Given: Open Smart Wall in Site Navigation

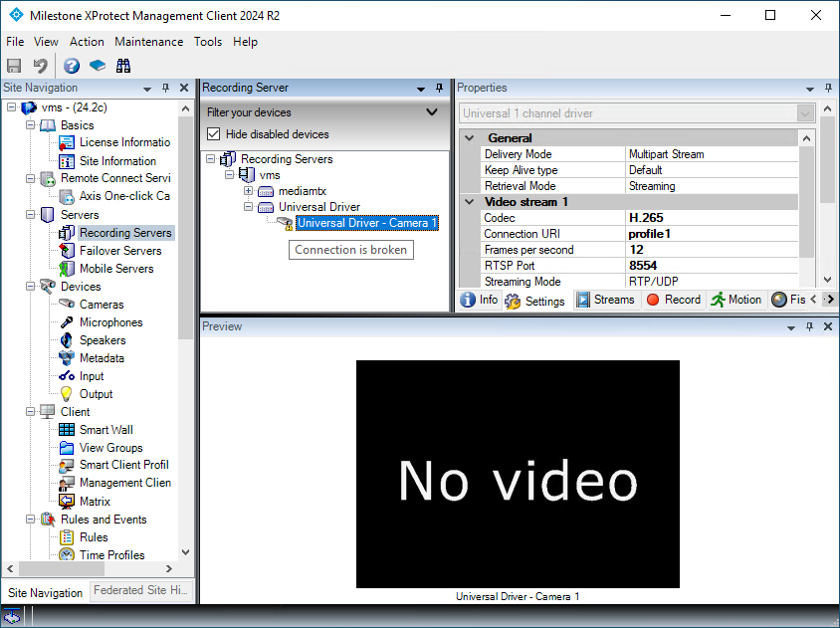Looking at the screenshot, I should 106,430.
